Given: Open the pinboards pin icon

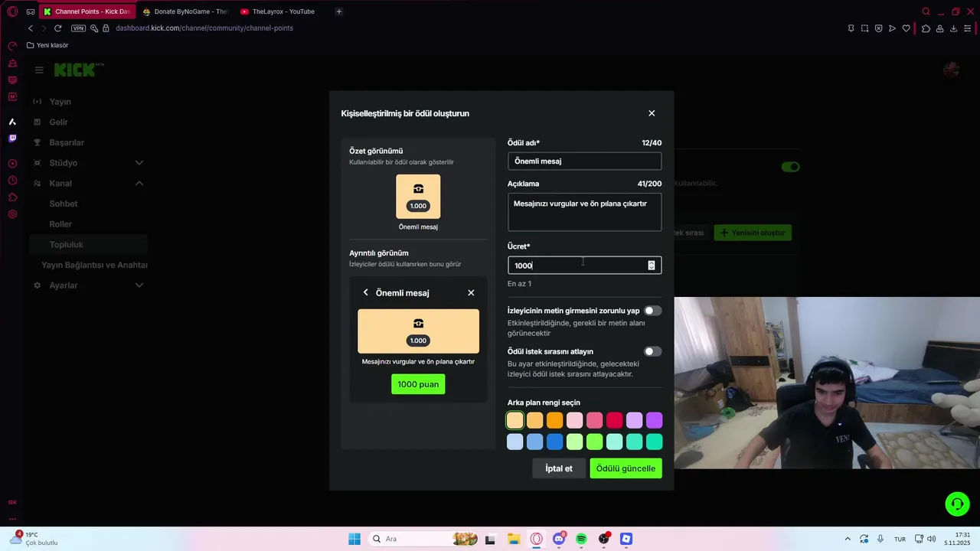Looking at the screenshot, I should 851,28.
